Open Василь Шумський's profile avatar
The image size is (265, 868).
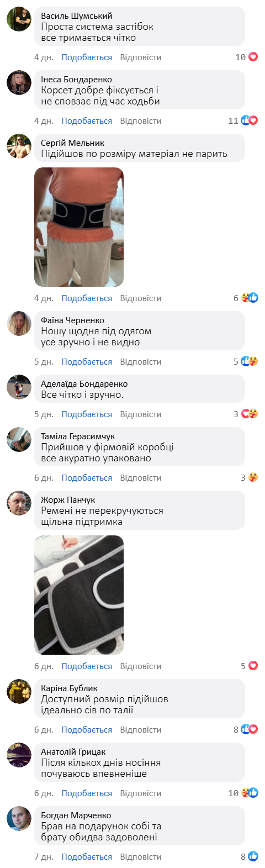coord(19,19)
